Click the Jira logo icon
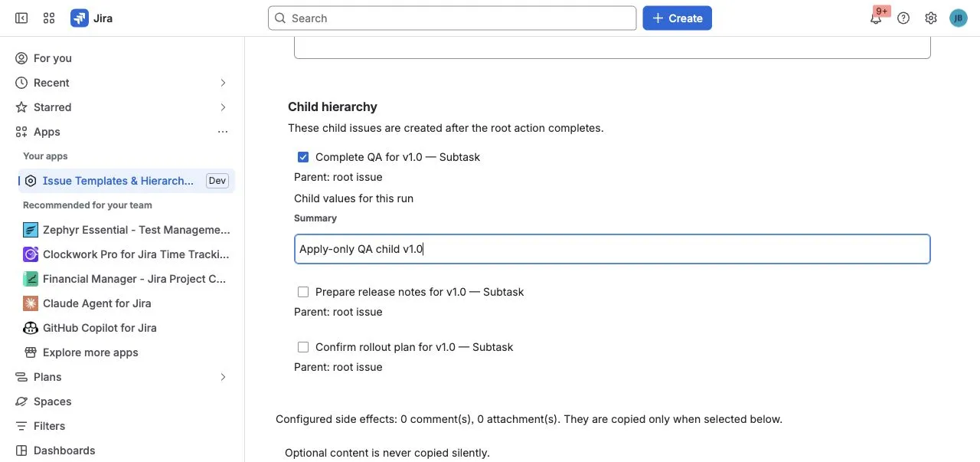Viewport: 980px width, 462px height. point(80,18)
